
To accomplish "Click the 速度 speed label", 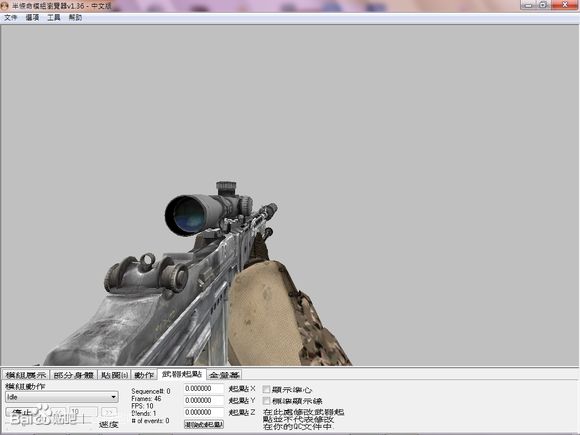I will pyautogui.click(x=109, y=424).
